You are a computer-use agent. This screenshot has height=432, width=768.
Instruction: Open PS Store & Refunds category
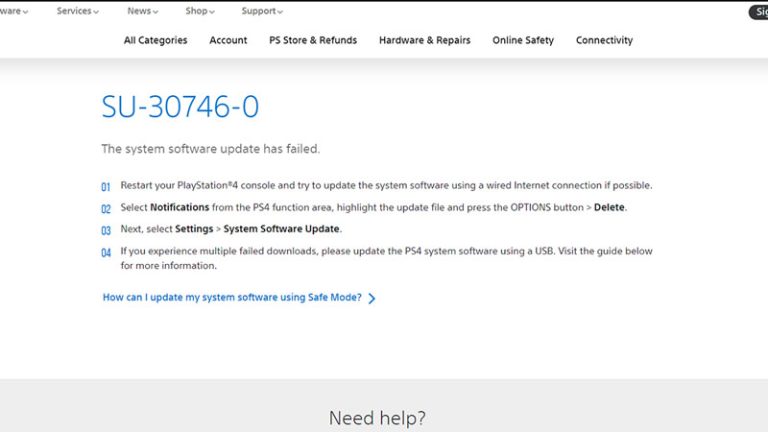click(x=313, y=40)
